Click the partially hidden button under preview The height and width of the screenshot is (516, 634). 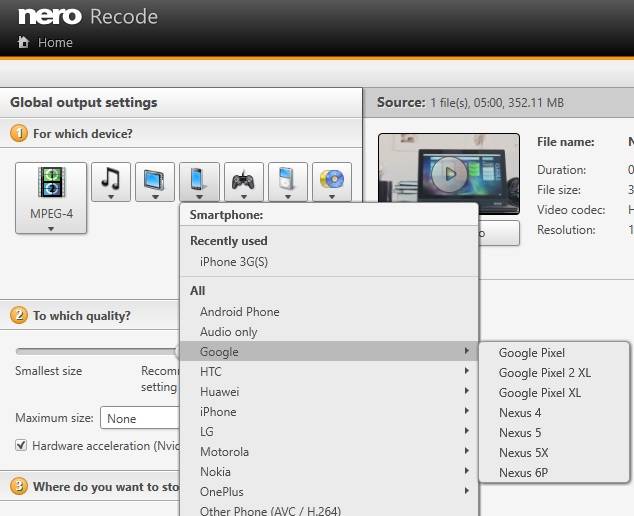pos(499,233)
